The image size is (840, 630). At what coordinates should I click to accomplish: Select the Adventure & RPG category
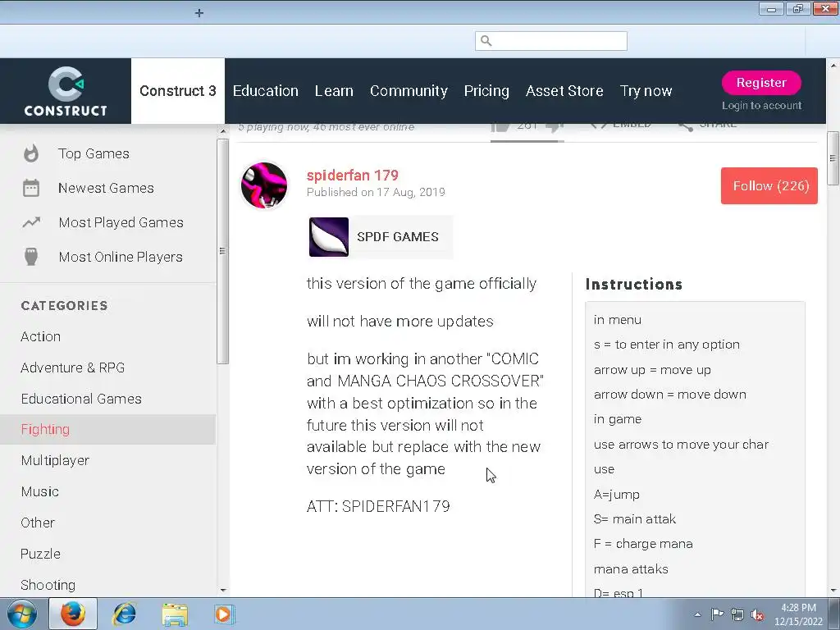click(x=73, y=367)
